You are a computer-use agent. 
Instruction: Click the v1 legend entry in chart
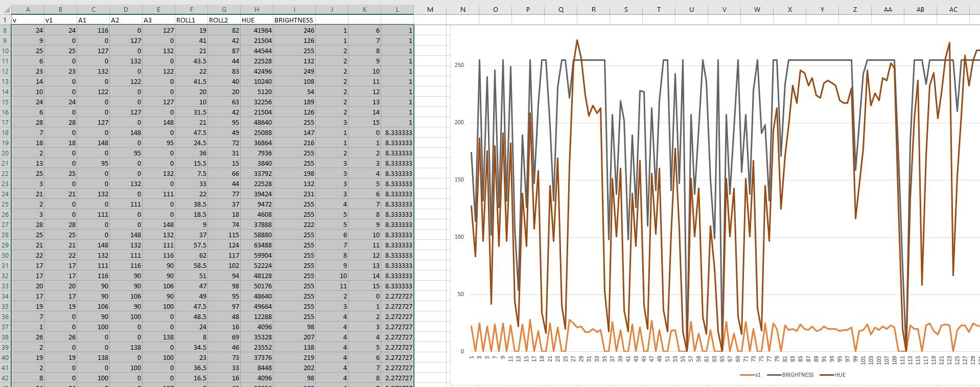coord(750,375)
